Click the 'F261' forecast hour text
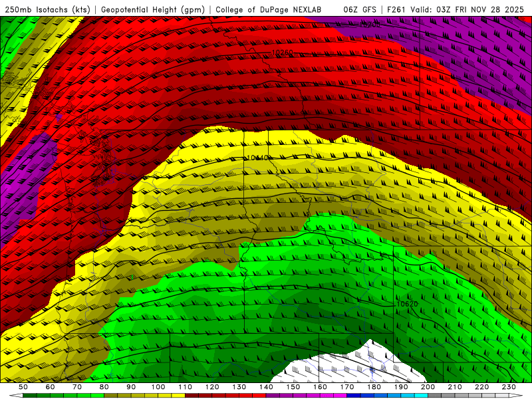Screen dimensions: 532x399 click(396, 9)
